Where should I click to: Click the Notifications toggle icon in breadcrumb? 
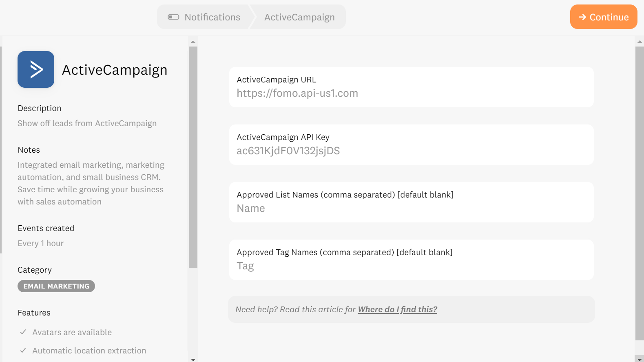click(x=173, y=17)
